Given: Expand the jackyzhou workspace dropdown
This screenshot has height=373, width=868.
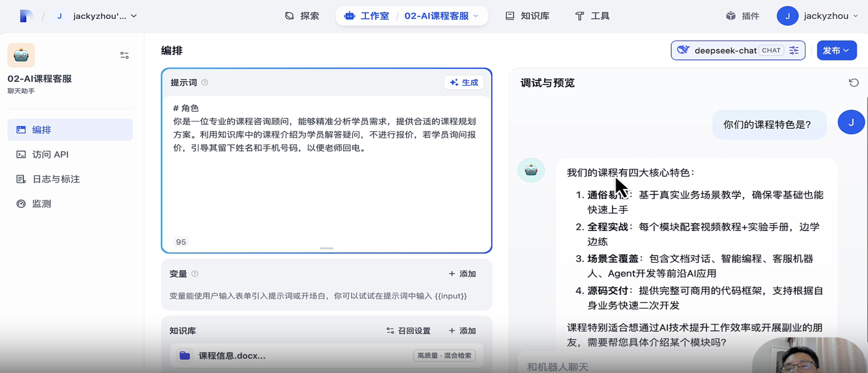Looking at the screenshot, I should pyautogui.click(x=134, y=16).
